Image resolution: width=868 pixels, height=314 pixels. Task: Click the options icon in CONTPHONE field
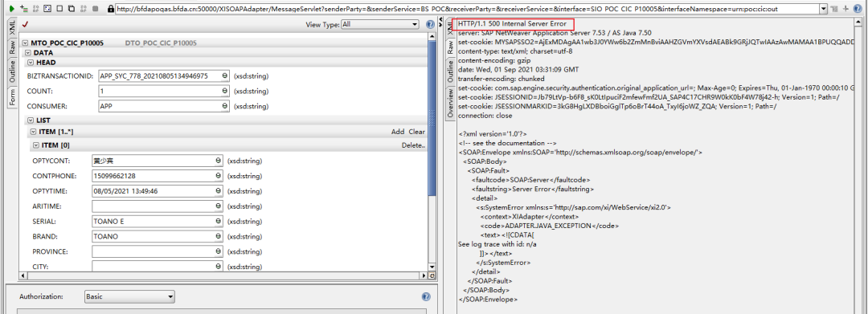pos(218,176)
